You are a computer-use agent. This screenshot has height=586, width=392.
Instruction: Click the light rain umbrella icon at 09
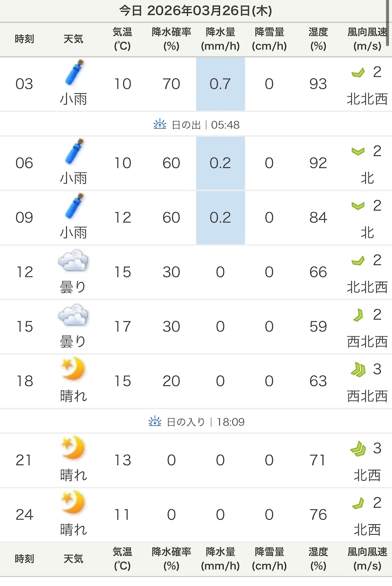click(74, 206)
